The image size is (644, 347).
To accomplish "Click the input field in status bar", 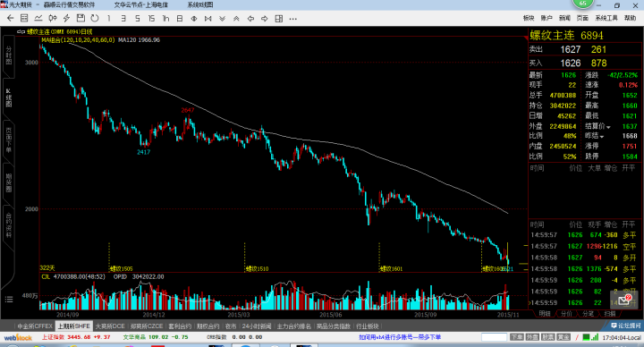I will 494,337.
